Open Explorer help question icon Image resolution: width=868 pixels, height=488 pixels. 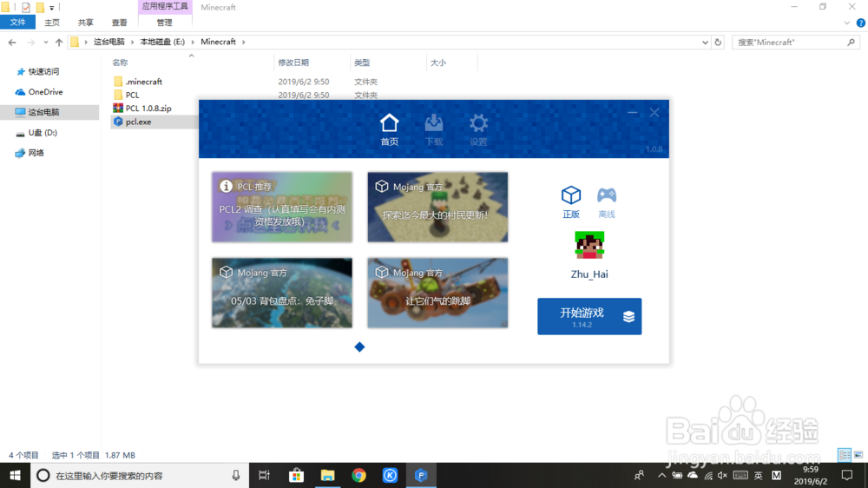tap(861, 23)
